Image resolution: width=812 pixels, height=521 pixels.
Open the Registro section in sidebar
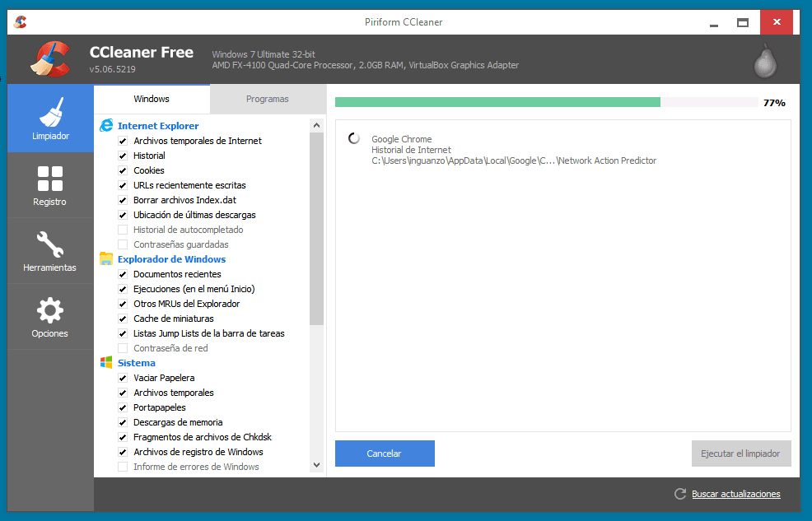pos(50,179)
